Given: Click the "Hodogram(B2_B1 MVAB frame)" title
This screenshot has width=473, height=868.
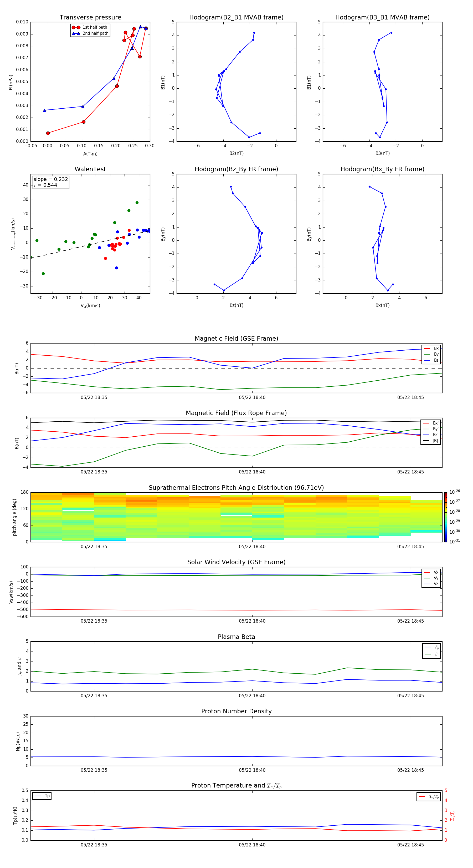Looking at the screenshot, I should point(236,18).
